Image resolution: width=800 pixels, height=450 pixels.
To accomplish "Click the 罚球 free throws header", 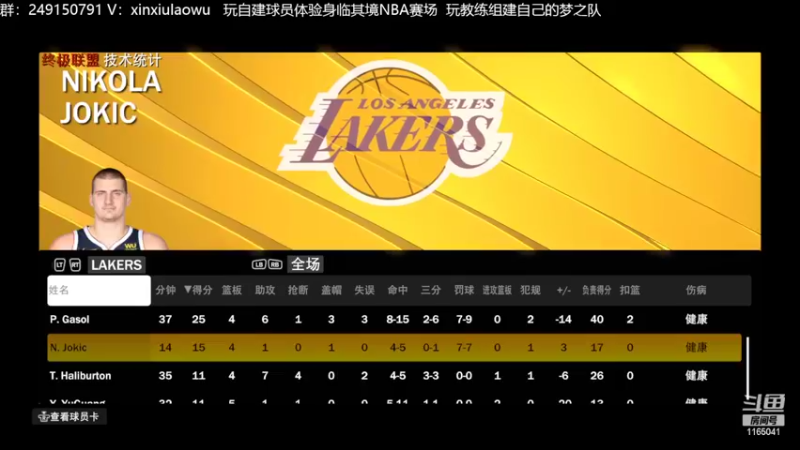I will [464, 290].
